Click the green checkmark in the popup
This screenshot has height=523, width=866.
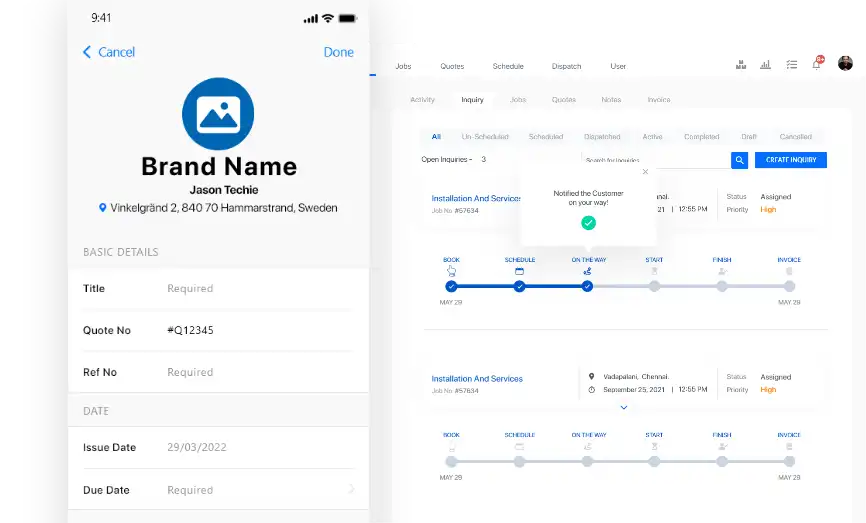588,223
